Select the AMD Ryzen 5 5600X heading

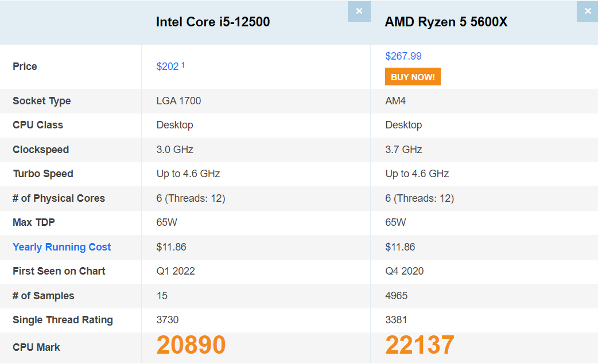tap(446, 22)
